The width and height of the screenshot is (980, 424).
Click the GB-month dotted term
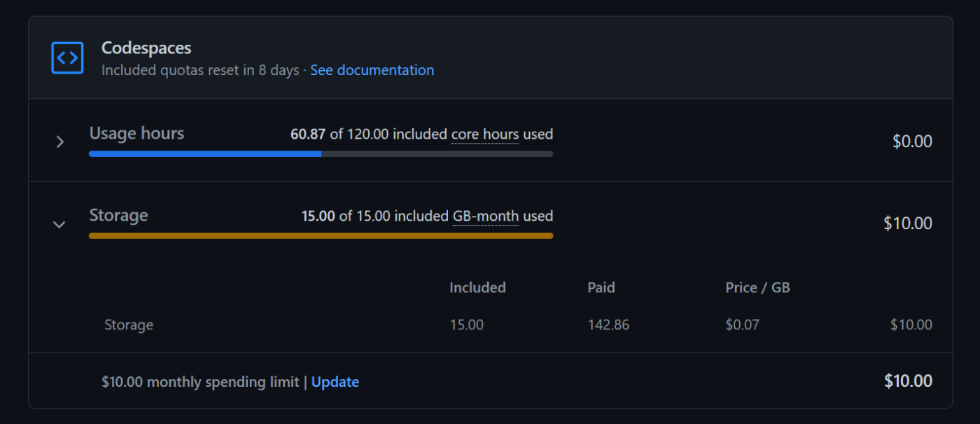pos(486,216)
